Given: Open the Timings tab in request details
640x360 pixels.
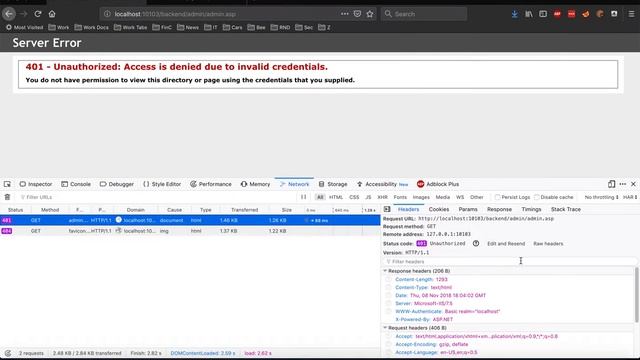Looking at the screenshot, I should coord(531,209).
